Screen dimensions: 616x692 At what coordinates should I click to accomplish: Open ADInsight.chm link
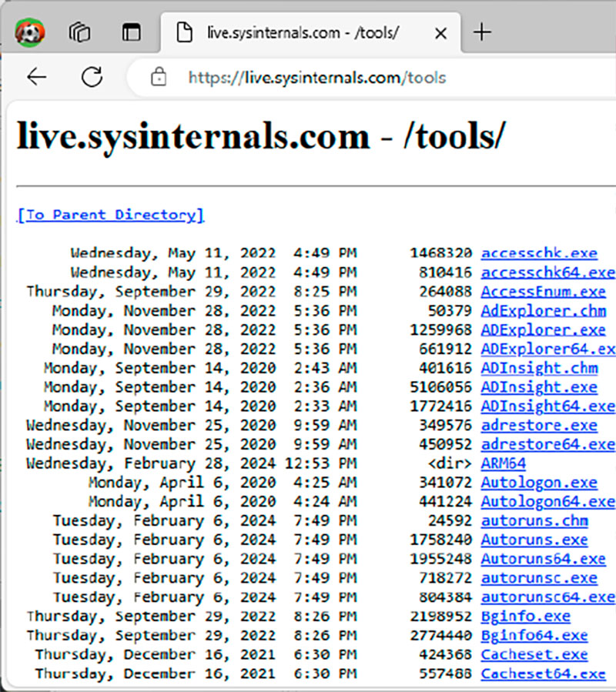coord(539,368)
